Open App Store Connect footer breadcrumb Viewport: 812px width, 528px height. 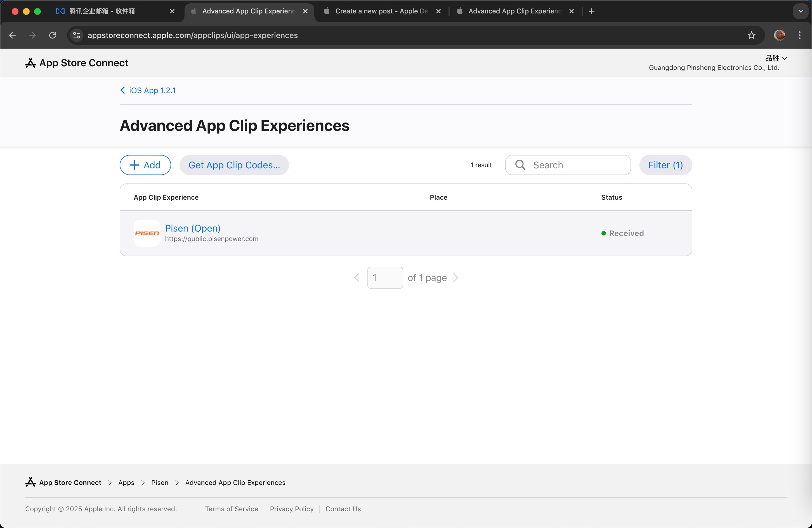63,483
